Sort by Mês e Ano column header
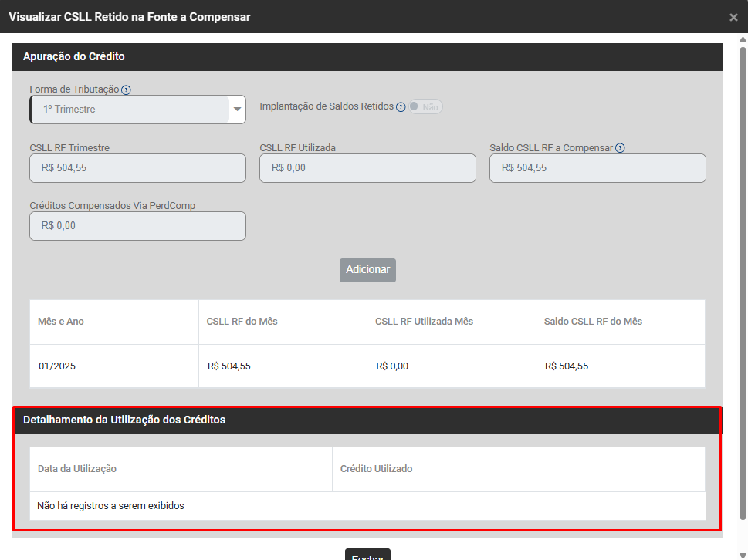748x560 pixels. (61, 322)
